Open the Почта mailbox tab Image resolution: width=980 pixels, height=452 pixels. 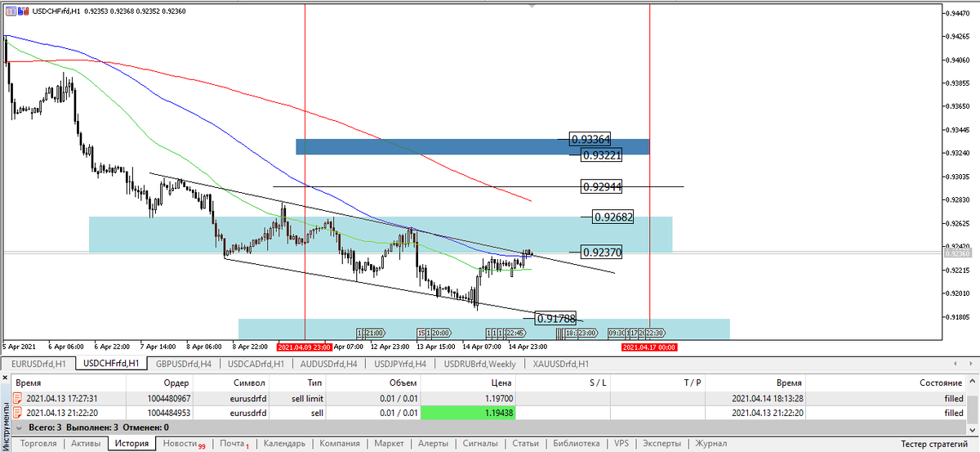(235, 444)
